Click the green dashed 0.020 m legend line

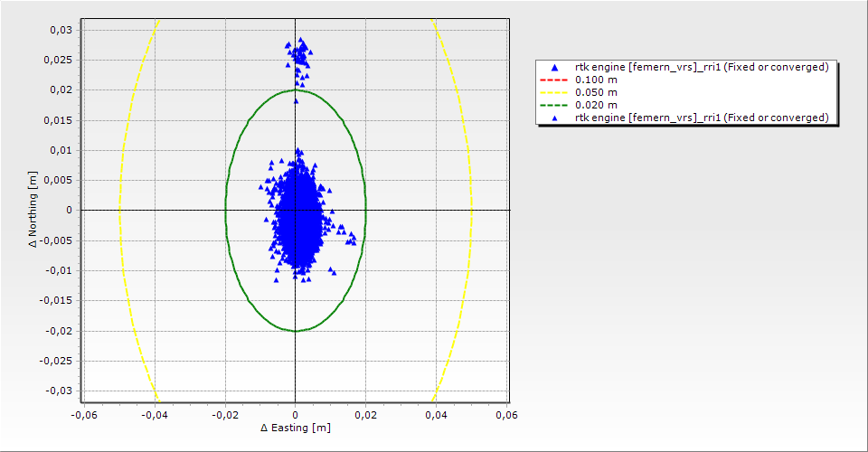555,106
